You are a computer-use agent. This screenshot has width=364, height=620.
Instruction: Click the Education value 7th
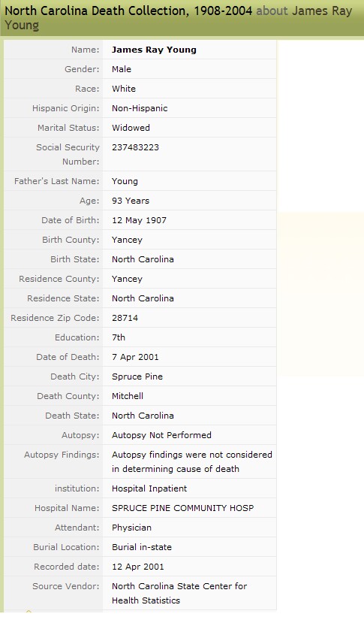119,337
